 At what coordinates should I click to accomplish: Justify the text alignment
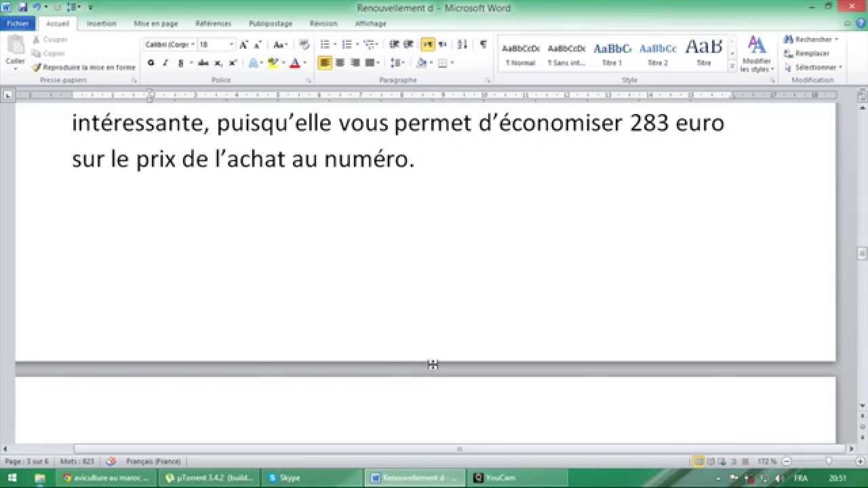coord(370,63)
